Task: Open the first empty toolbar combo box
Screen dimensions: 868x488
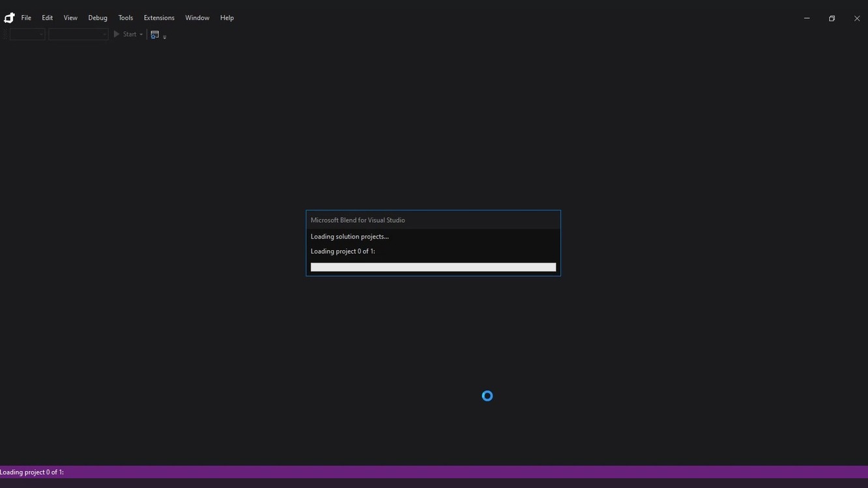Action: tap(27, 35)
